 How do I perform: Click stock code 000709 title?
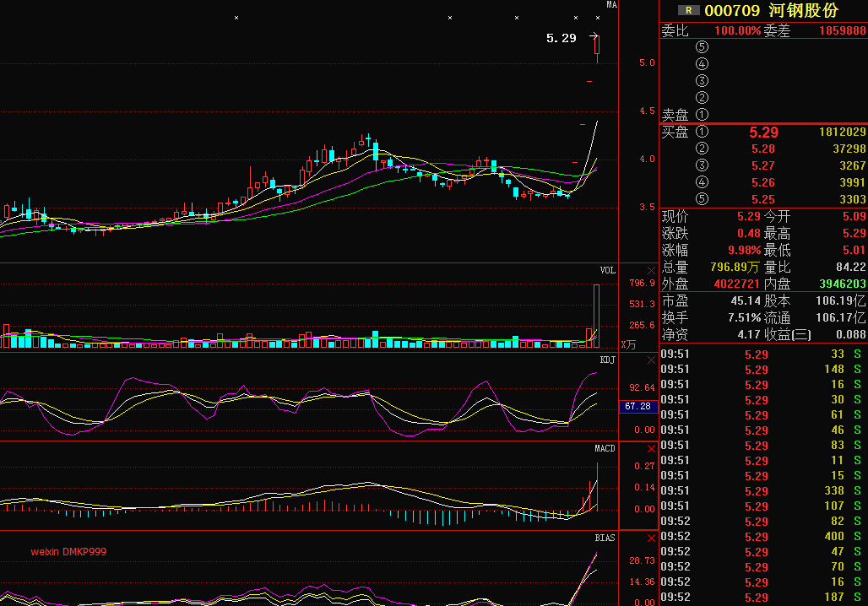(x=732, y=10)
